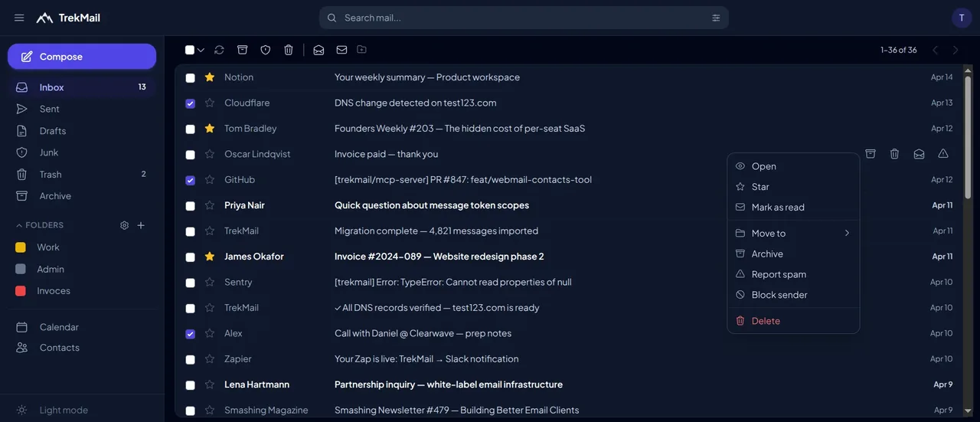
Task: Open the Archive folder in sidebar
Action: point(82,196)
